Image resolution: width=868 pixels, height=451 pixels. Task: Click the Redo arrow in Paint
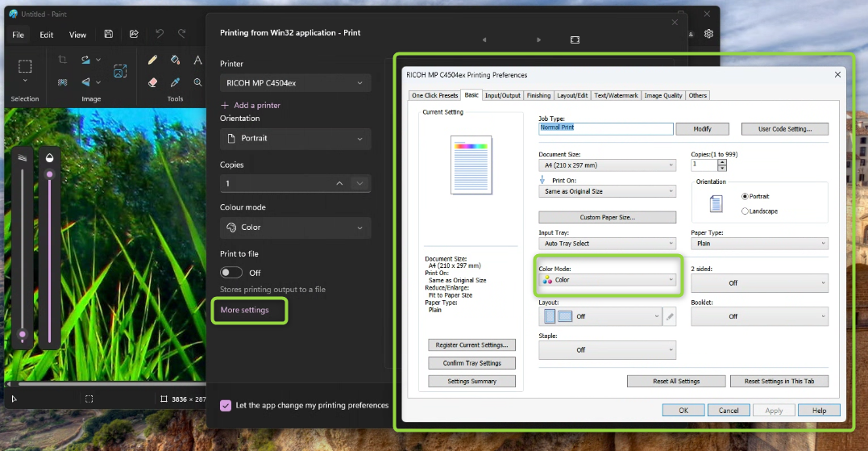click(181, 34)
